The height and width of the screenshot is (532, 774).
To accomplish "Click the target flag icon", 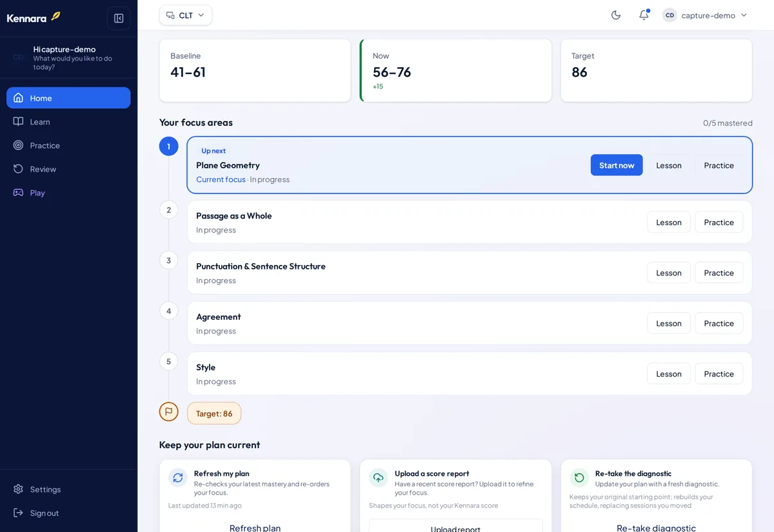I will (169, 411).
